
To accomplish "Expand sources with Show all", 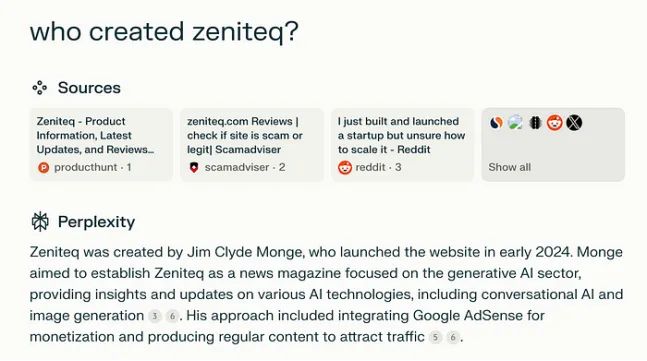I will [510, 167].
